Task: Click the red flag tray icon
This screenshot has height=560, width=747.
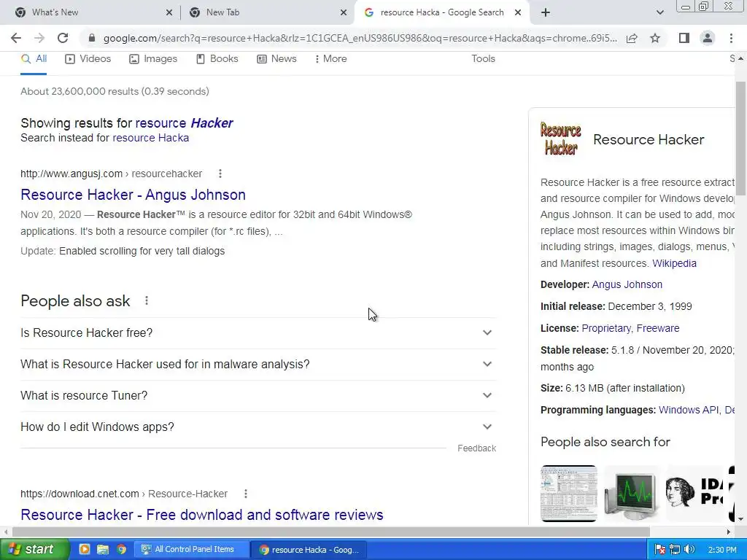Action: pyautogui.click(x=659, y=550)
